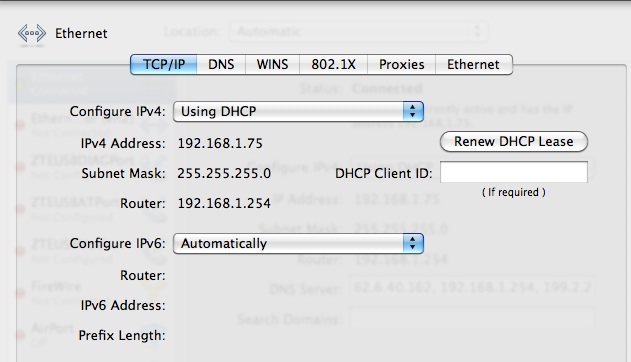Select the TCP/IP tab
The image size is (631, 362).
tap(164, 64)
